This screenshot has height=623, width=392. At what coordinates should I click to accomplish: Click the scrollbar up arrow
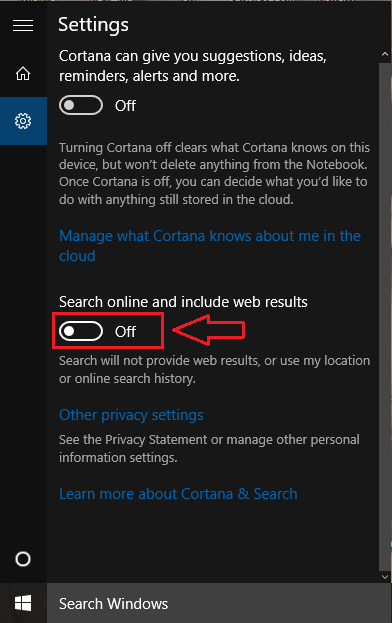[x=384, y=54]
